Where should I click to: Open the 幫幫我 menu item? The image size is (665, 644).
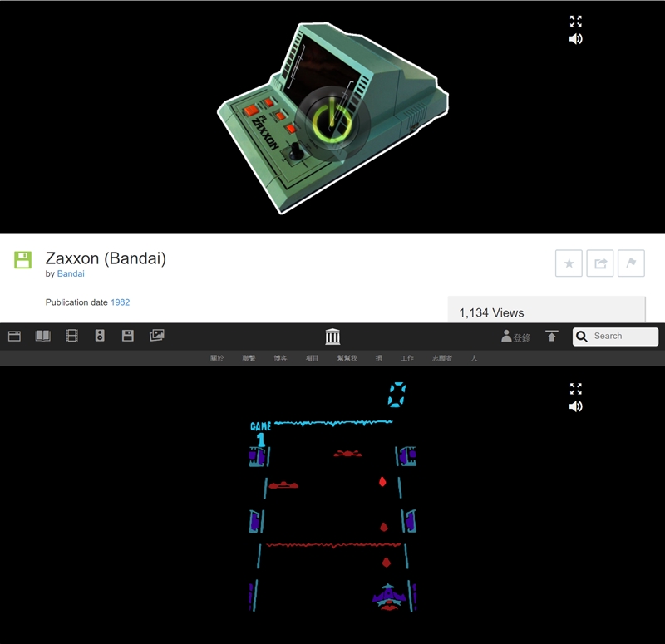click(347, 358)
